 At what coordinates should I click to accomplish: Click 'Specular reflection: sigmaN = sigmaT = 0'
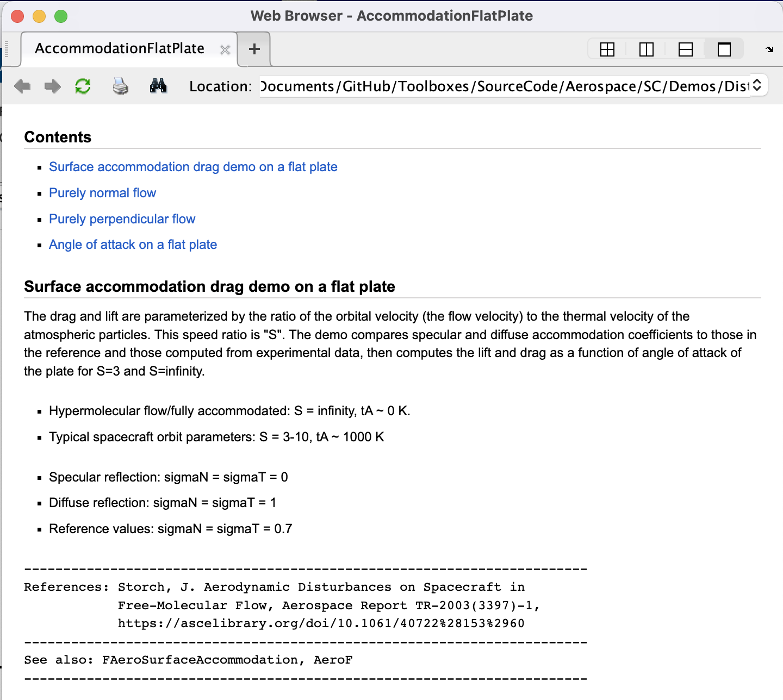(x=169, y=477)
